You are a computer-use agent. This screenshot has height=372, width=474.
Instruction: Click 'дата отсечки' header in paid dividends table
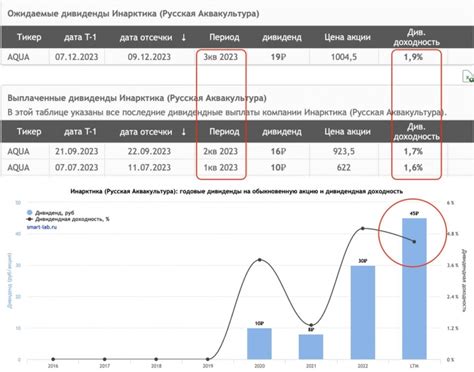coord(146,132)
